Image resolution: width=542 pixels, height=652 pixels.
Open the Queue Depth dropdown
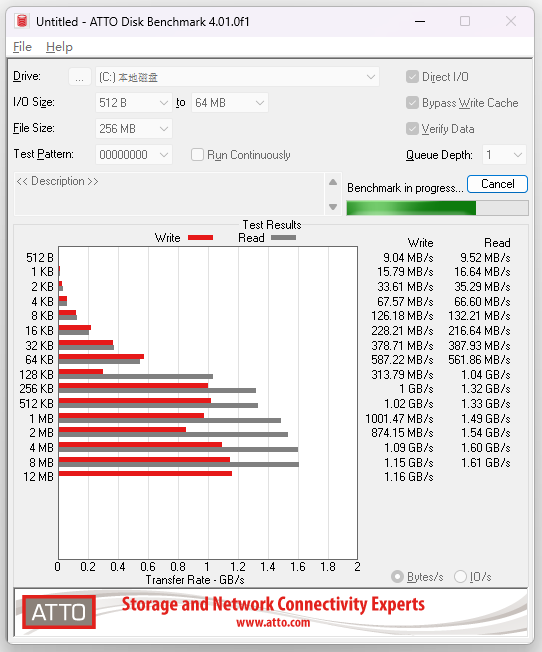click(504, 155)
